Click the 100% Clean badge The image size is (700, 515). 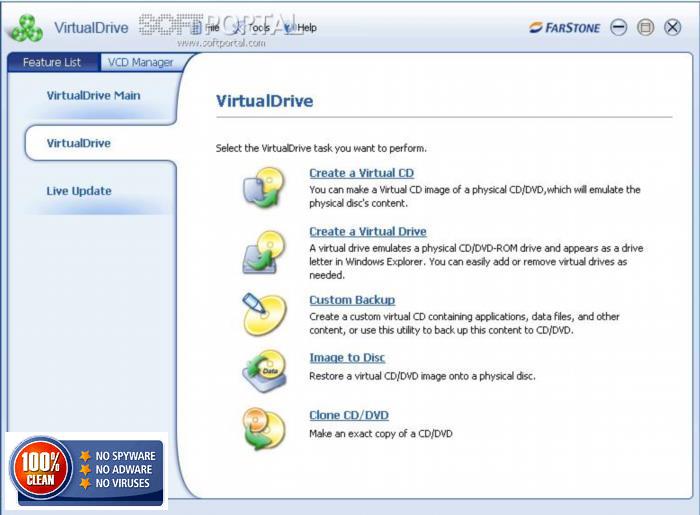click(x=87, y=471)
